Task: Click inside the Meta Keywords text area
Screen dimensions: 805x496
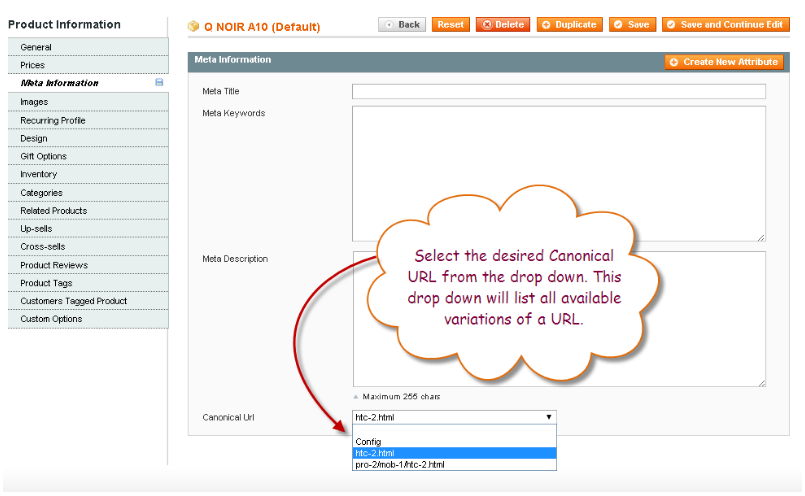Action: click(x=558, y=172)
